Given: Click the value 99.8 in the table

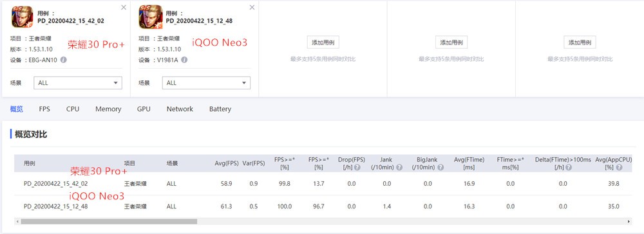Looking at the screenshot, I should 285,184.
